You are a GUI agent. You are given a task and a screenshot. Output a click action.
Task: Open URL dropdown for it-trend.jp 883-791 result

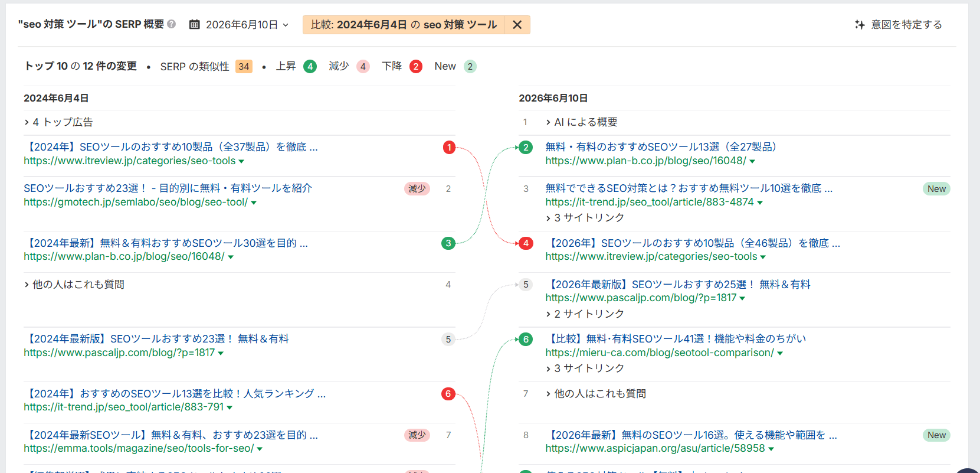pos(230,407)
